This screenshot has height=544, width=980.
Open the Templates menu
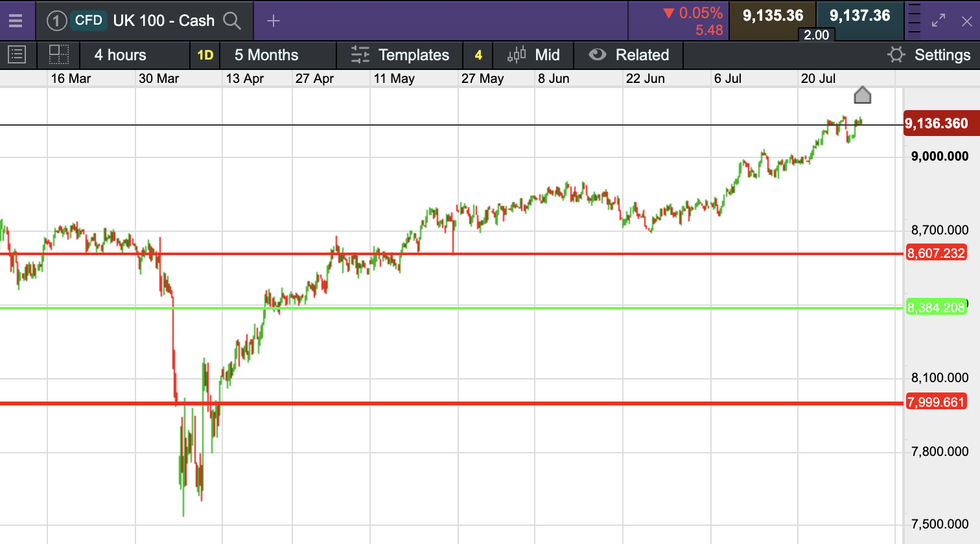pos(400,55)
